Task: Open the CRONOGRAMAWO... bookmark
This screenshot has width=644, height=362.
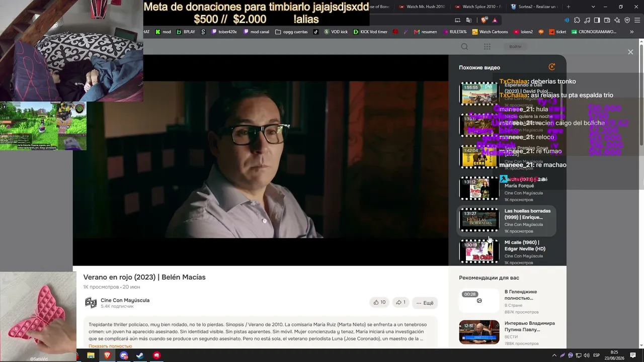Action: coord(594,32)
